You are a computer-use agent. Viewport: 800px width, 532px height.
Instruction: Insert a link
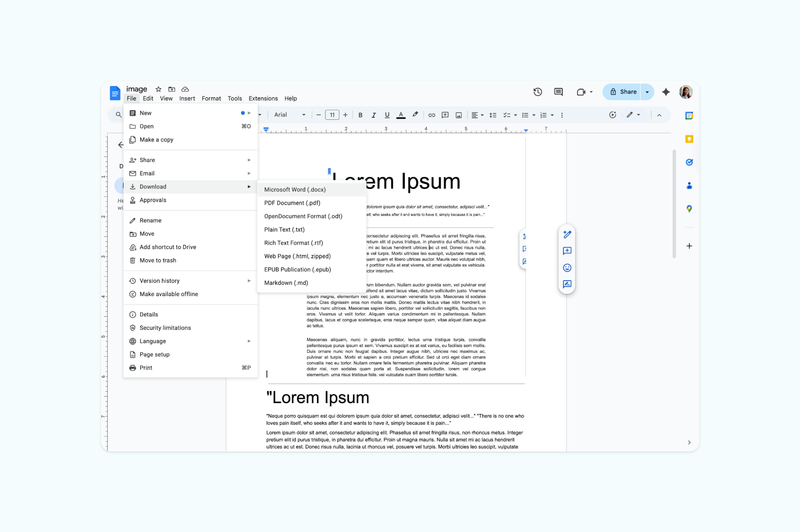point(431,115)
